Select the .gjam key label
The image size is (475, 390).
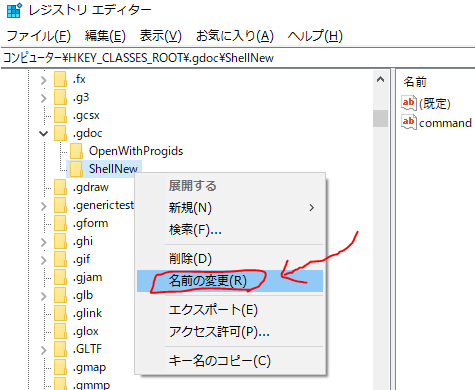87,277
